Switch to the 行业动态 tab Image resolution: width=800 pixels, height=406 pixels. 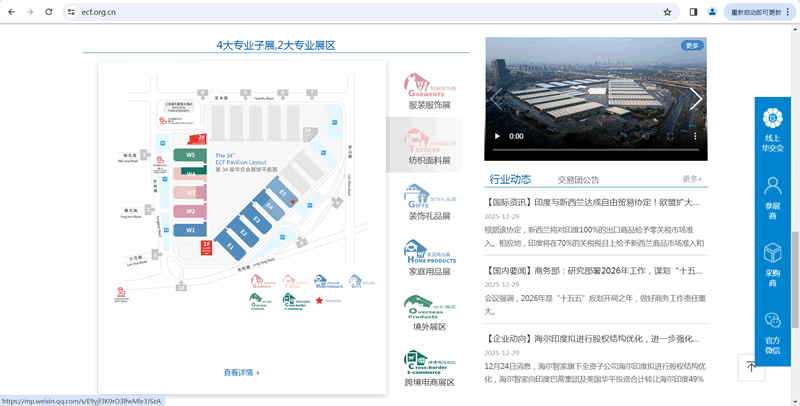click(510, 180)
